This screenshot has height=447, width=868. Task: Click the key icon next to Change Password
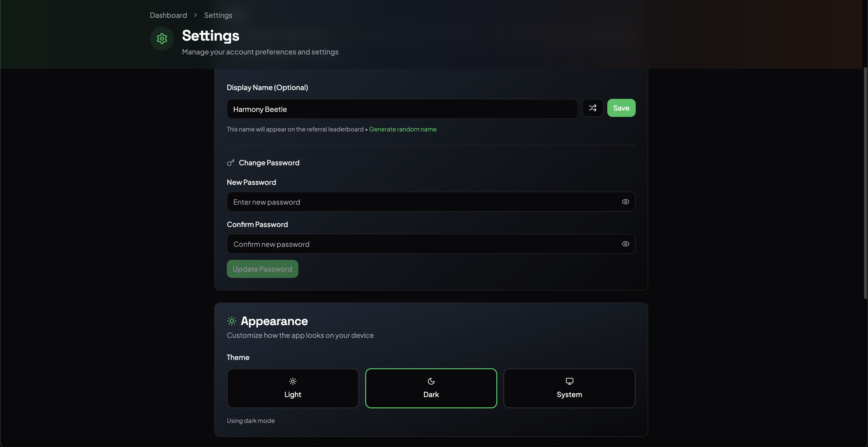[x=231, y=162]
